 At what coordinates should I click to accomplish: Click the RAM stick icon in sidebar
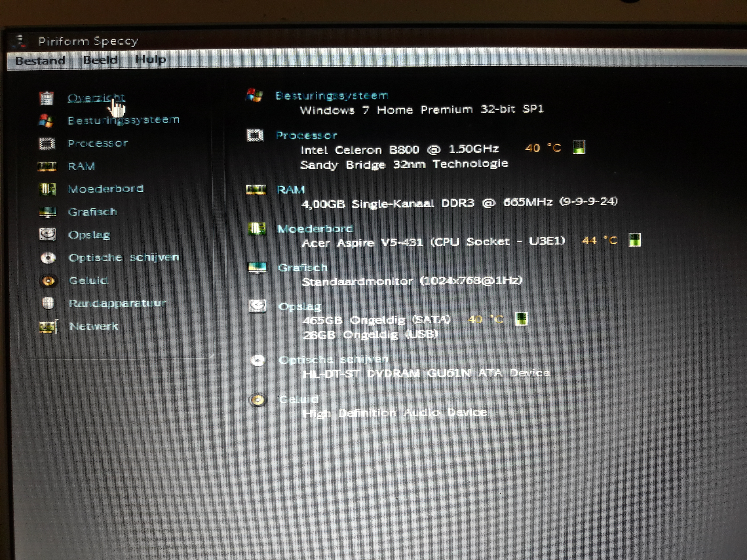47,166
